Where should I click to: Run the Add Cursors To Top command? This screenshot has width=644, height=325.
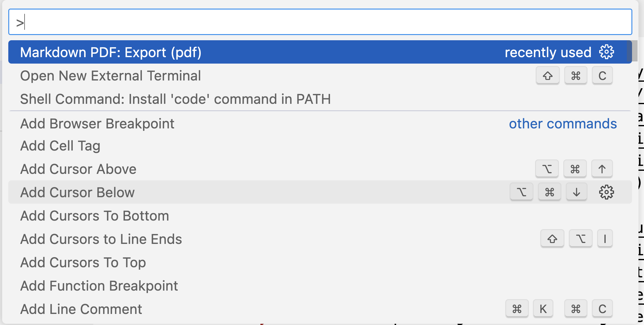pos(83,262)
